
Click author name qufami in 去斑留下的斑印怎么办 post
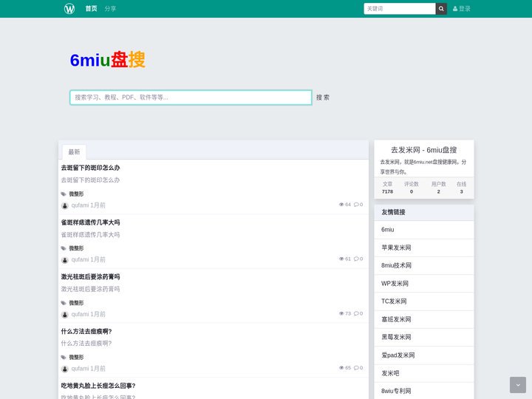pos(80,205)
